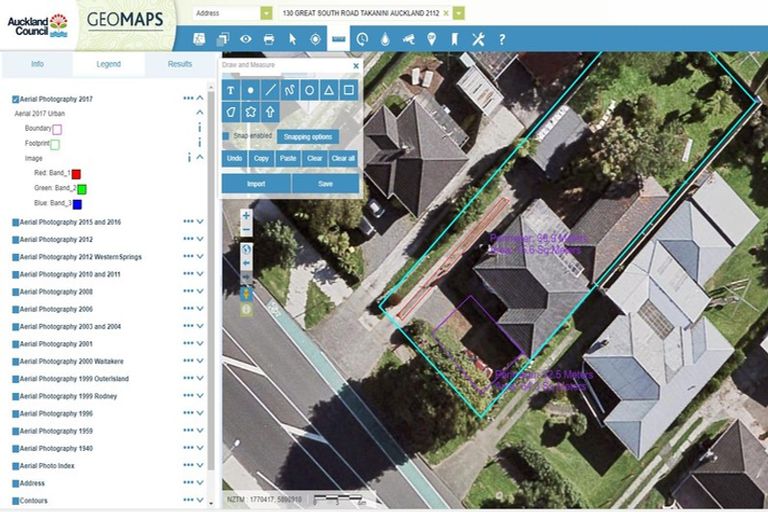Uncheck the Aerial Photography 2017 layer

[x=16, y=99]
